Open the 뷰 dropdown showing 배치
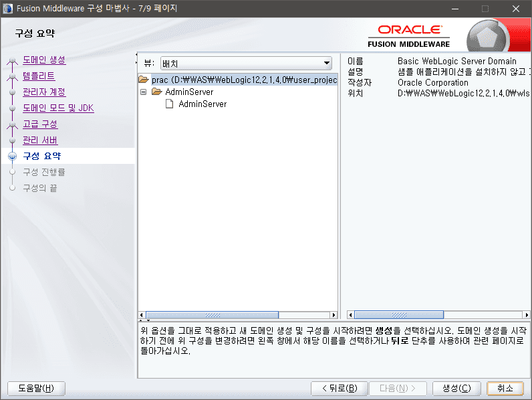 click(x=246, y=63)
